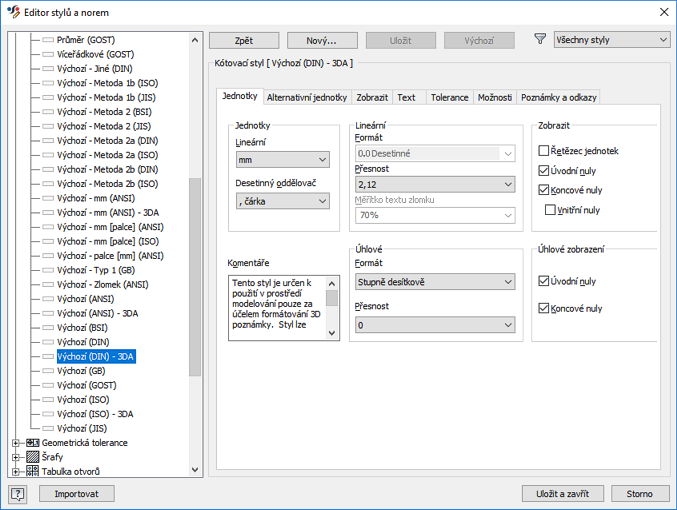Click the Uložit a zavřít button

tap(563, 494)
